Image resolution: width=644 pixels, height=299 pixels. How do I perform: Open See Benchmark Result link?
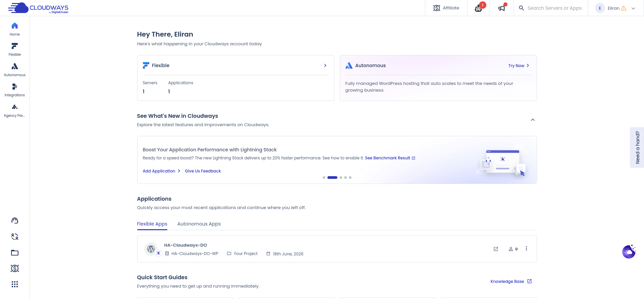(x=390, y=158)
